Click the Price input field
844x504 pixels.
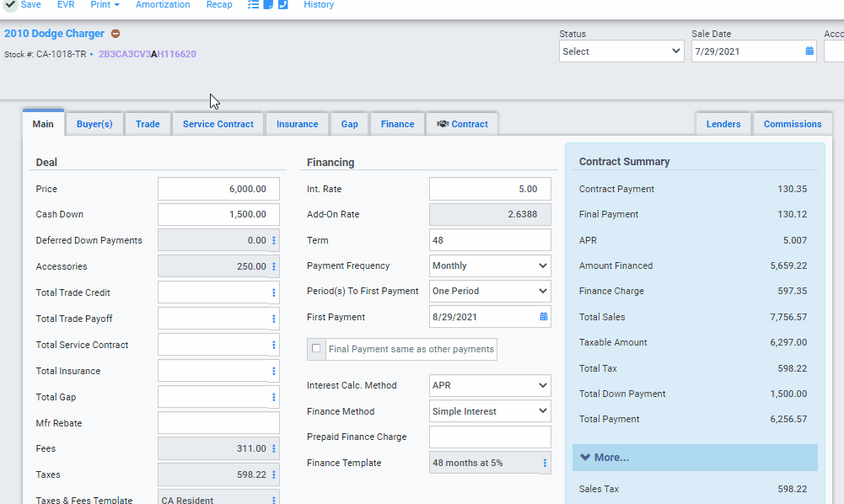[218, 189]
